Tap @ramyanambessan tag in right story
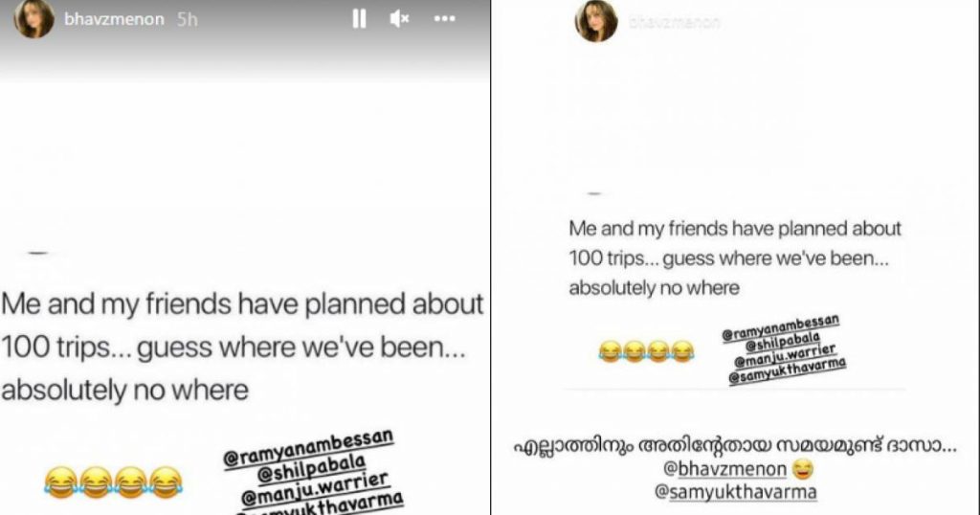The image size is (980, 515). (x=780, y=328)
